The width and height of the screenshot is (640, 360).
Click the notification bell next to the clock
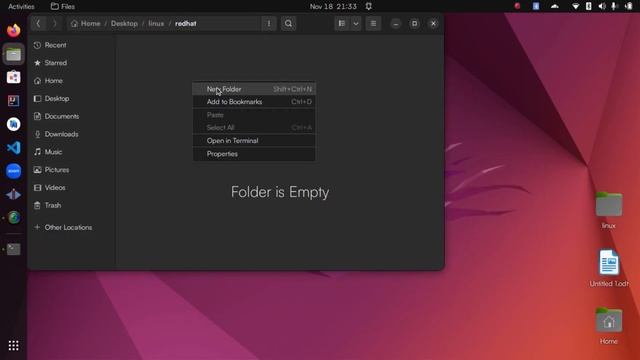369,7
